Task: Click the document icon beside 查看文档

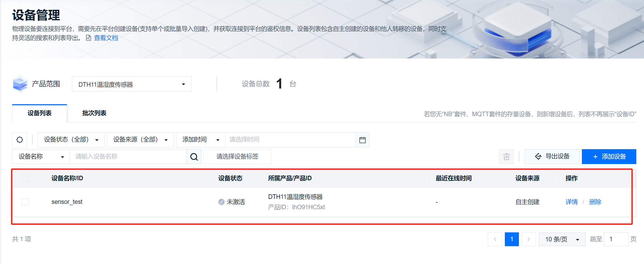Action: tap(88, 38)
